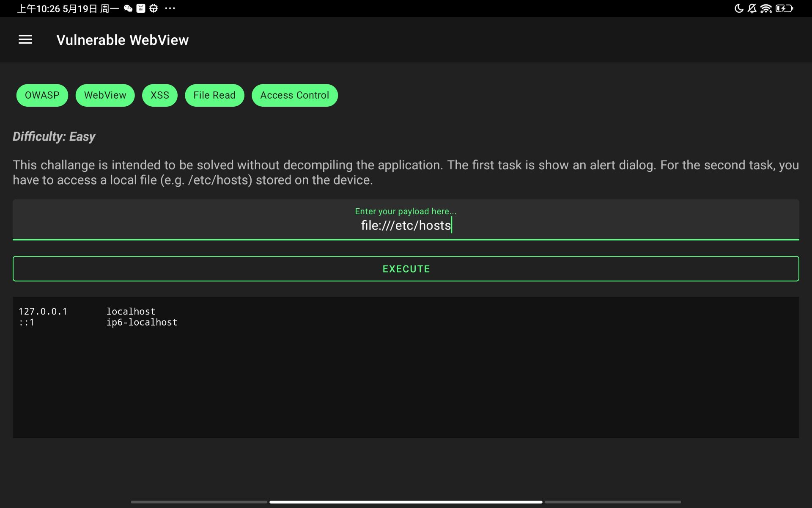Tap the charging battery icon
The height and width of the screenshot is (508, 812).
click(x=784, y=8)
